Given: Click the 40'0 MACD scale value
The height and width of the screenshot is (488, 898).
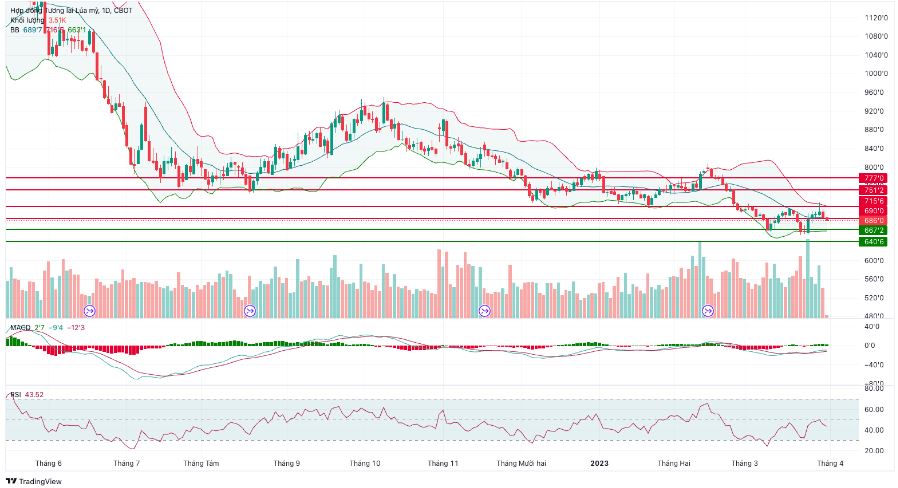Looking at the screenshot, I should click(x=872, y=327).
